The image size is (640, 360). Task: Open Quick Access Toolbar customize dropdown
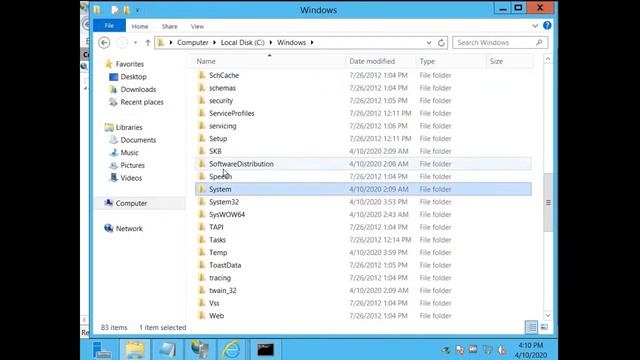(x=137, y=10)
